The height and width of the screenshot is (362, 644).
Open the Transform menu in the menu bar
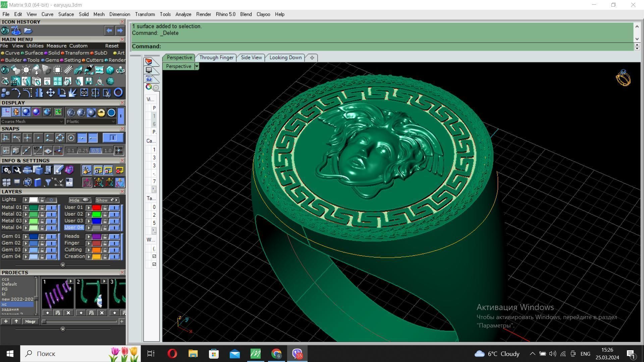point(145,14)
